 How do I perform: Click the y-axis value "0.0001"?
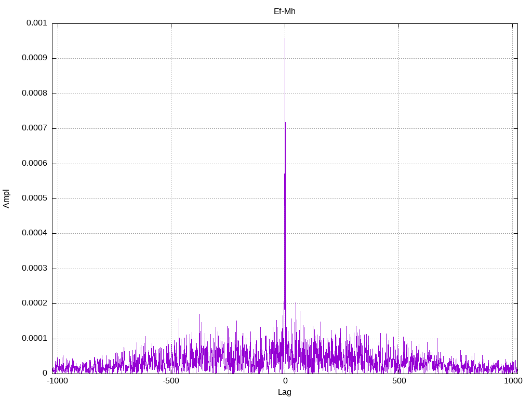(x=34, y=338)
